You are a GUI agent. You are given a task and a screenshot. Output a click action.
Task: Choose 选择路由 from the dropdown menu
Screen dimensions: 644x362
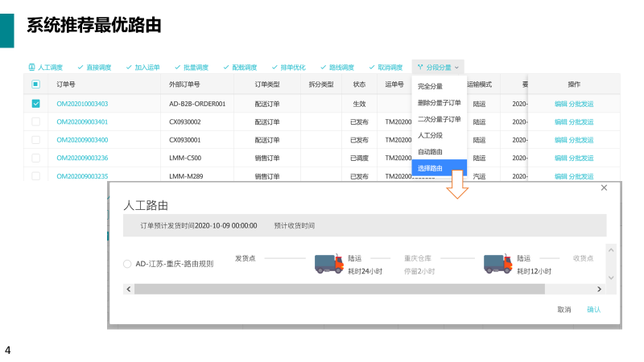point(430,168)
